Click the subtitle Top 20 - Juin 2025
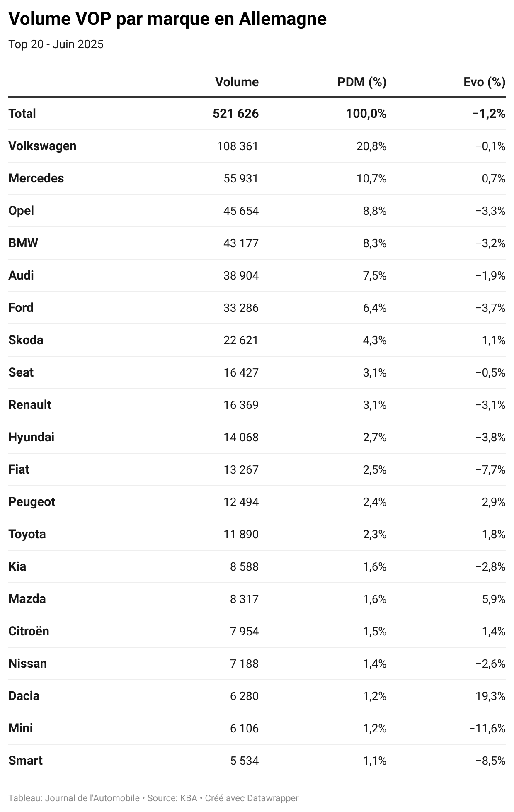The width and height of the screenshot is (514, 812). [x=56, y=44]
